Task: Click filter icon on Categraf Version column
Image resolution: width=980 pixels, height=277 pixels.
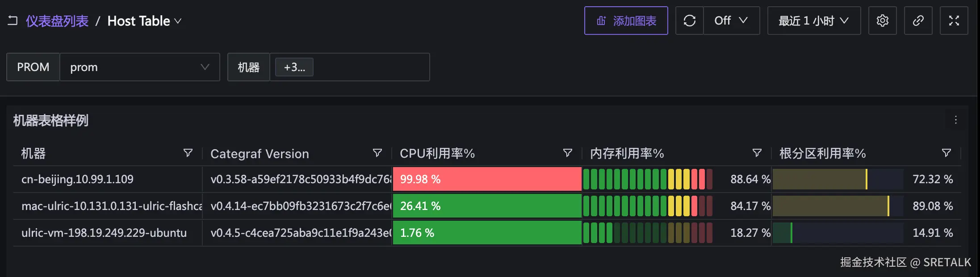Action: (377, 153)
